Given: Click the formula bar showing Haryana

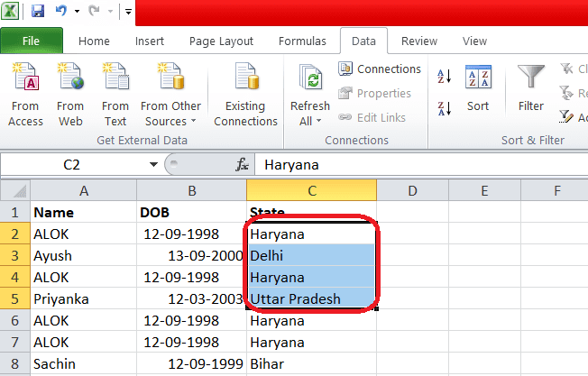Looking at the screenshot, I should (x=421, y=165).
